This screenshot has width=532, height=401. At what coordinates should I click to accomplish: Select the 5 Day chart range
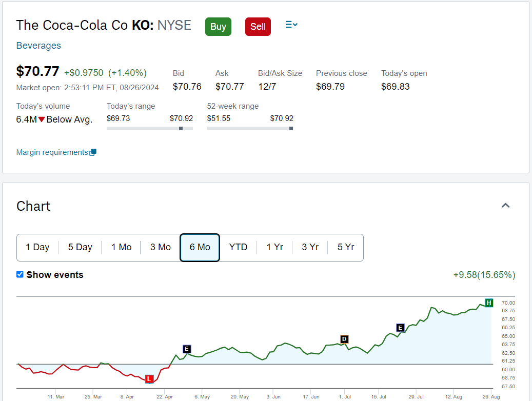point(80,247)
